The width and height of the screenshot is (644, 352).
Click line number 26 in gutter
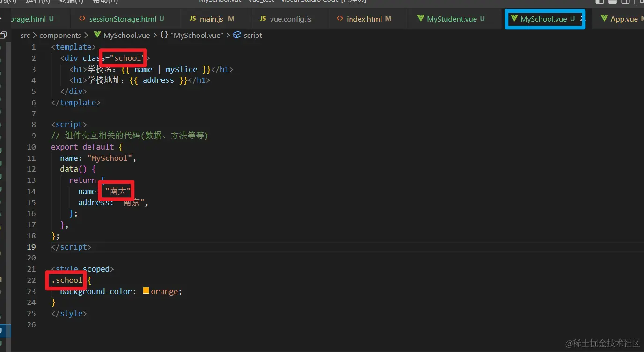(x=31, y=324)
